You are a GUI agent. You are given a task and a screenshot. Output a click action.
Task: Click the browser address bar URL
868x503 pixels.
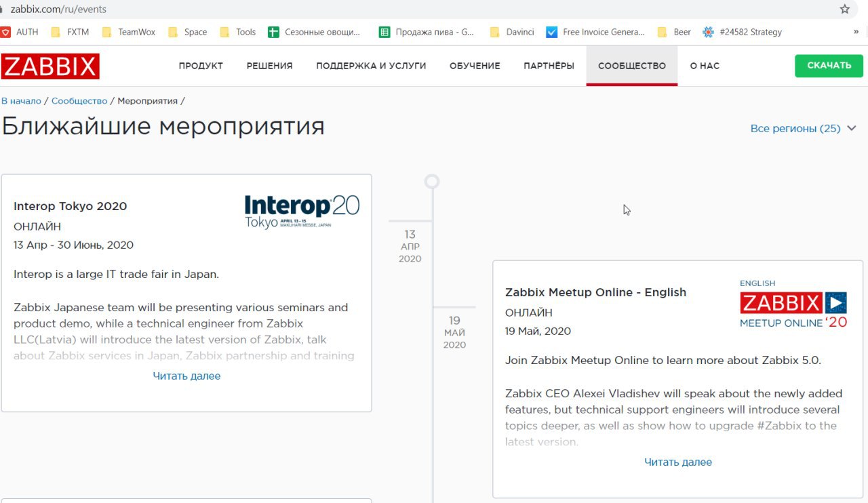pos(58,9)
